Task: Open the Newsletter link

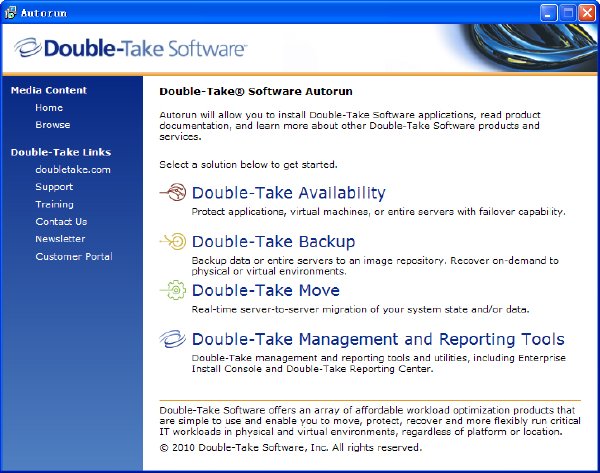Action: [x=60, y=239]
